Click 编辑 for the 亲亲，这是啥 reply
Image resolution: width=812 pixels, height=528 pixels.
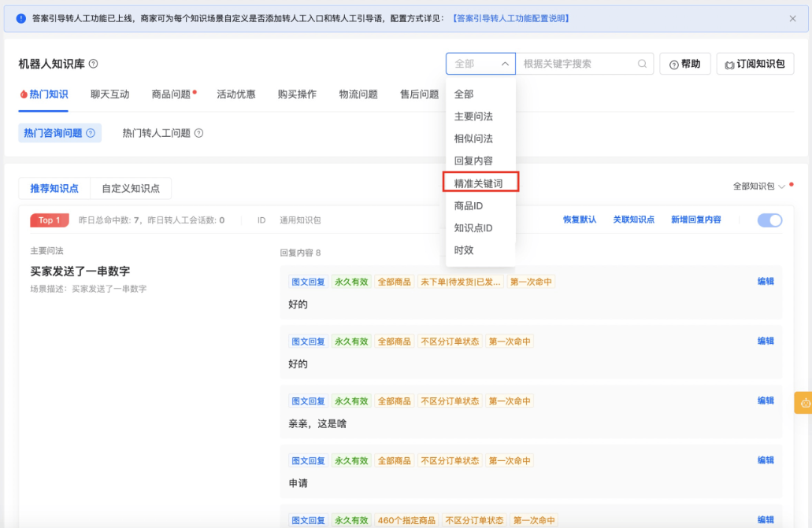[x=766, y=401]
